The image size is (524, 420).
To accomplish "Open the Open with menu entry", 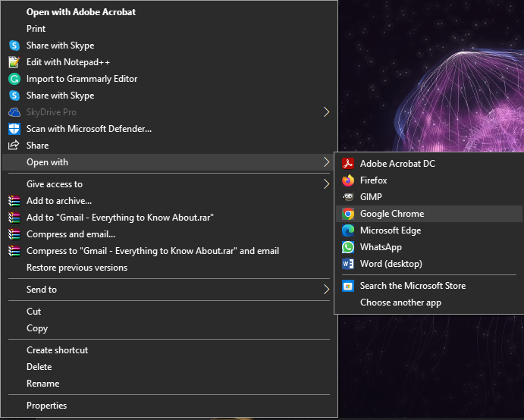I will 168,162.
